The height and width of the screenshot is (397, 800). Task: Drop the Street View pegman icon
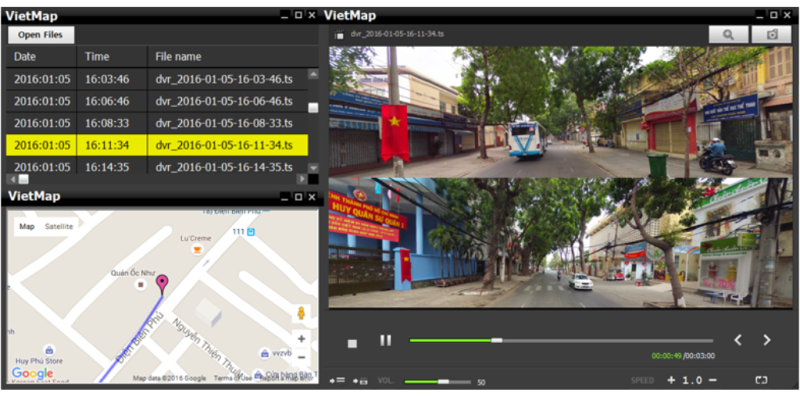pos(301,313)
